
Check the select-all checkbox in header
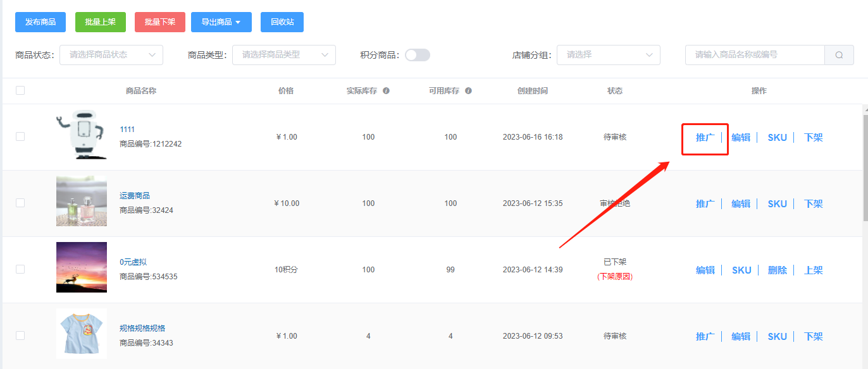[x=20, y=90]
